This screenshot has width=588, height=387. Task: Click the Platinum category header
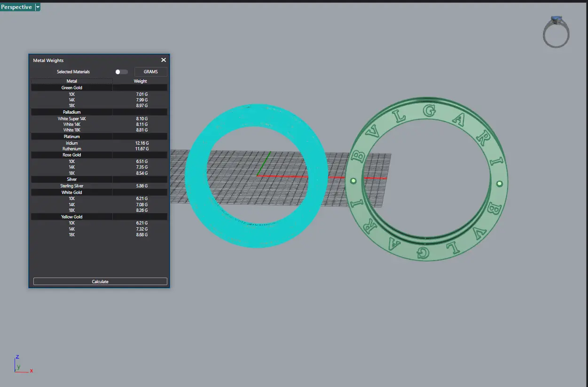tap(72, 137)
